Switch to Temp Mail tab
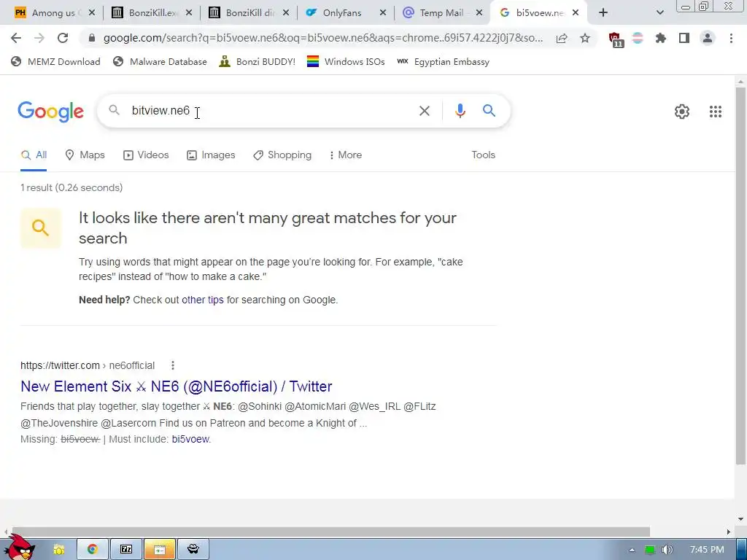This screenshot has width=747, height=560. pyautogui.click(x=441, y=13)
